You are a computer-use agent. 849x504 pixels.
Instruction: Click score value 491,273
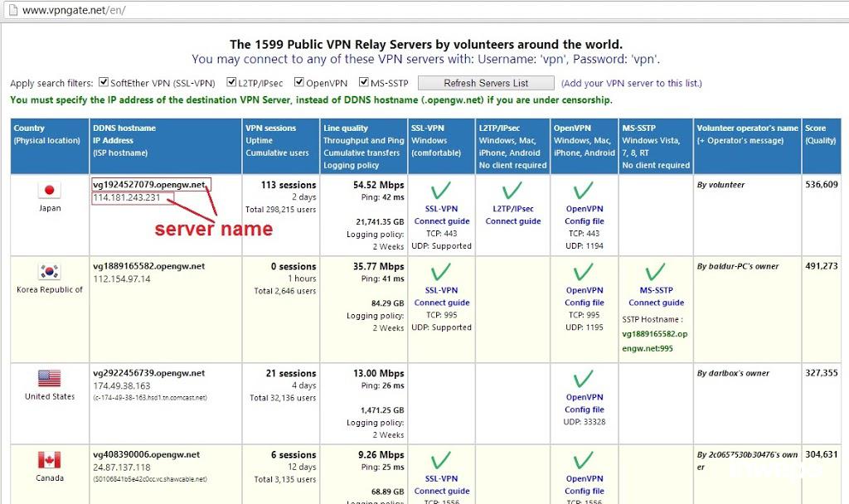tap(822, 266)
